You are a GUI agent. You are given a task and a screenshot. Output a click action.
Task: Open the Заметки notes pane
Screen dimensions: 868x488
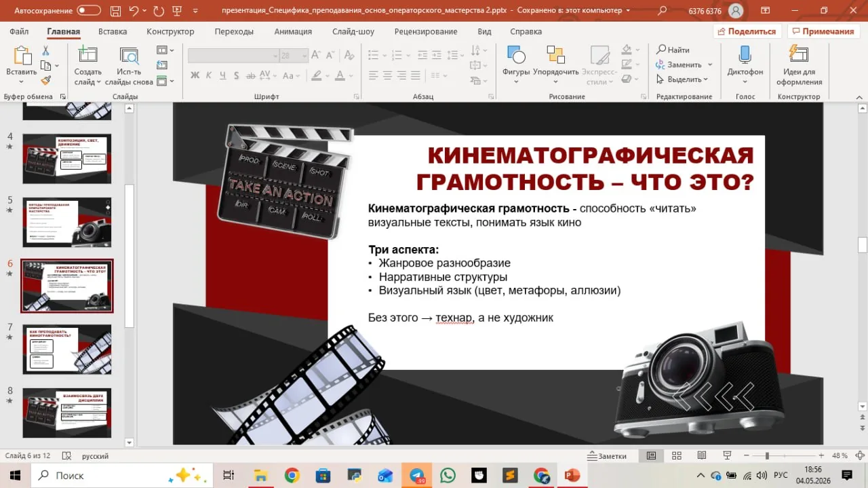pyautogui.click(x=608, y=456)
